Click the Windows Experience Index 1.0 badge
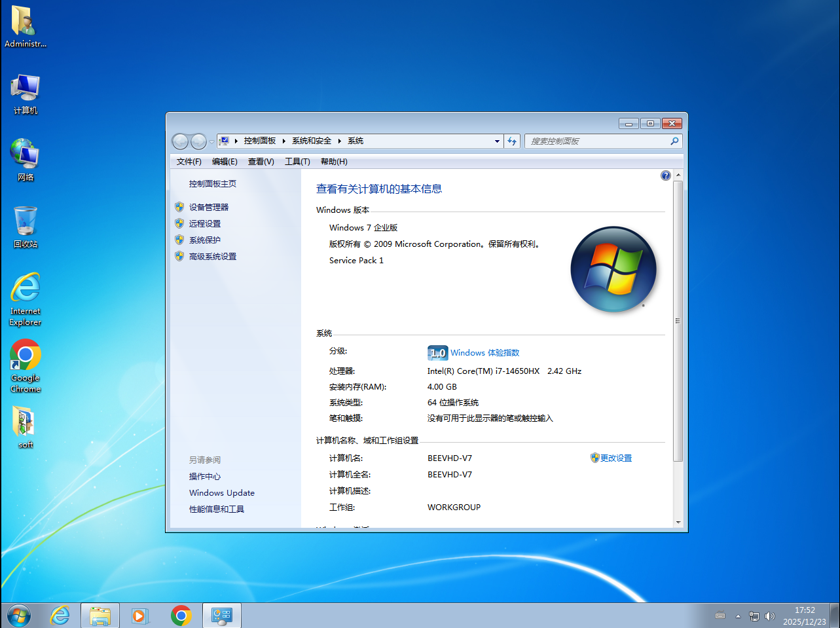 (x=437, y=353)
